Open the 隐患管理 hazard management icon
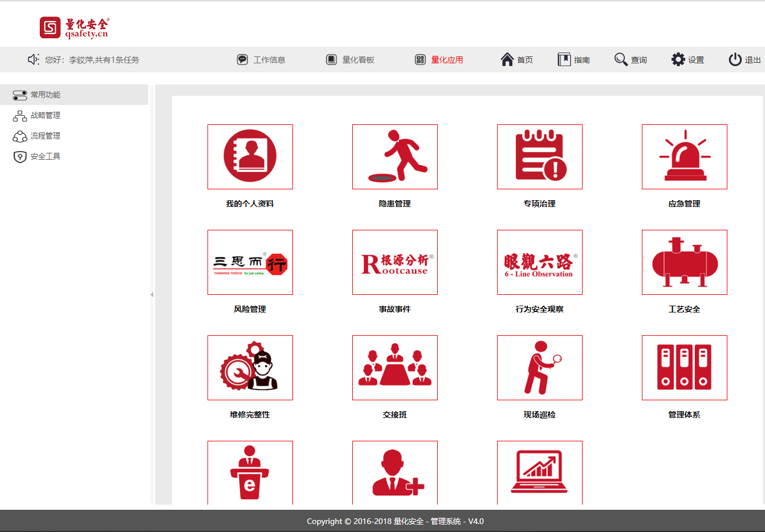 (394, 157)
